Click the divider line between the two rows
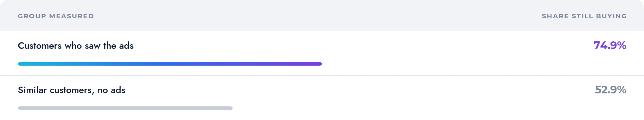This screenshot has width=644, height=120. (x=322, y=76)
